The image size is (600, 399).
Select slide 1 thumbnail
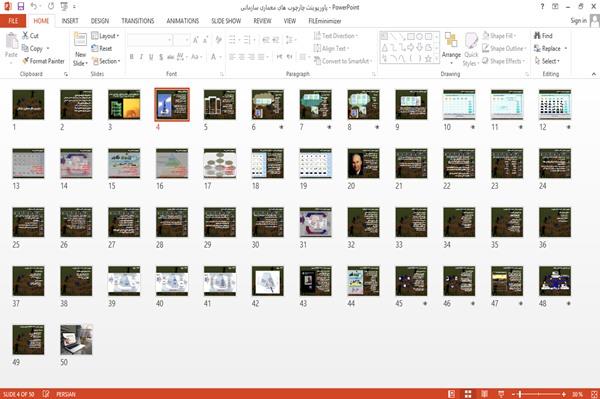pyautogui.click(x=28, y=104)
